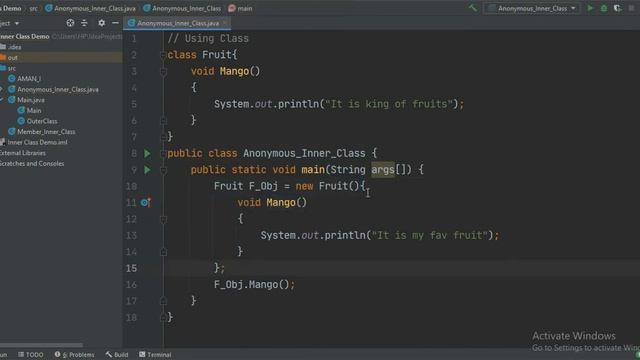Open the Terminal tool window
This screenshot has width=640, height=360.
point(155,355)
